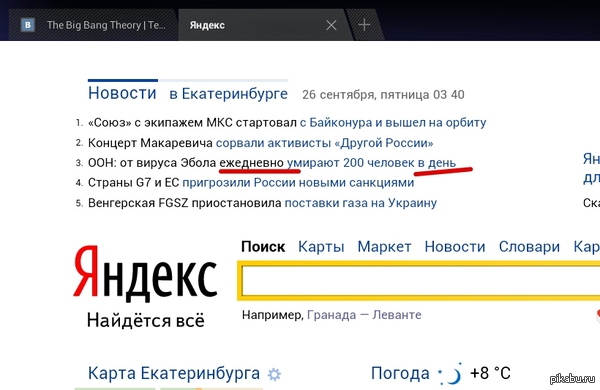Open the Страны G7 и ЕС sanctions headline

tap(251, 183)
